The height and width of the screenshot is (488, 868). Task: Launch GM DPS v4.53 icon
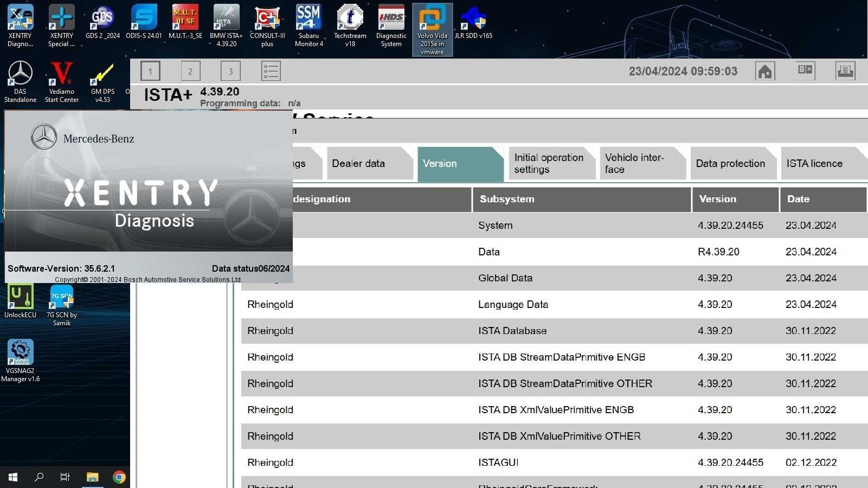tap(102, 81)
